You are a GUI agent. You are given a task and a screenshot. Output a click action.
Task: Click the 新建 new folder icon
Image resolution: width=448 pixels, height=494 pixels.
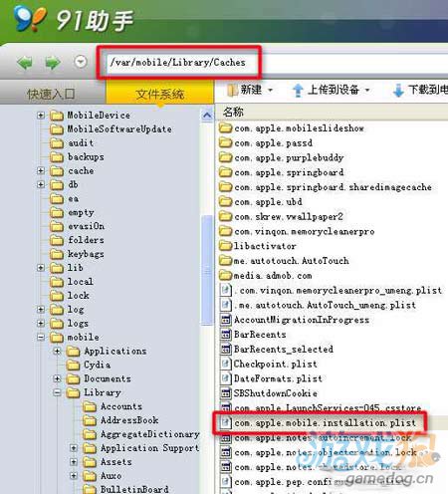233,90
